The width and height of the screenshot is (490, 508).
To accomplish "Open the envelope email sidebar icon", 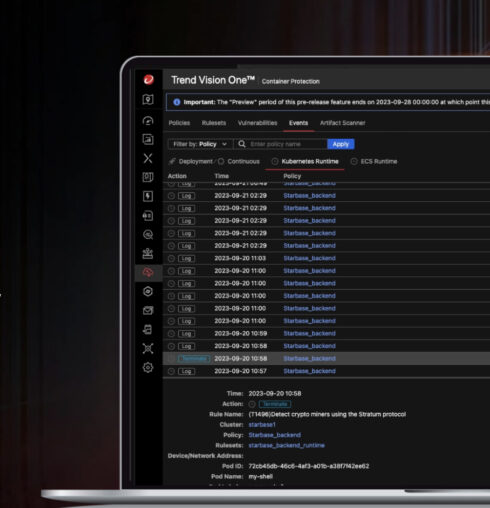I will coord(148,311).
